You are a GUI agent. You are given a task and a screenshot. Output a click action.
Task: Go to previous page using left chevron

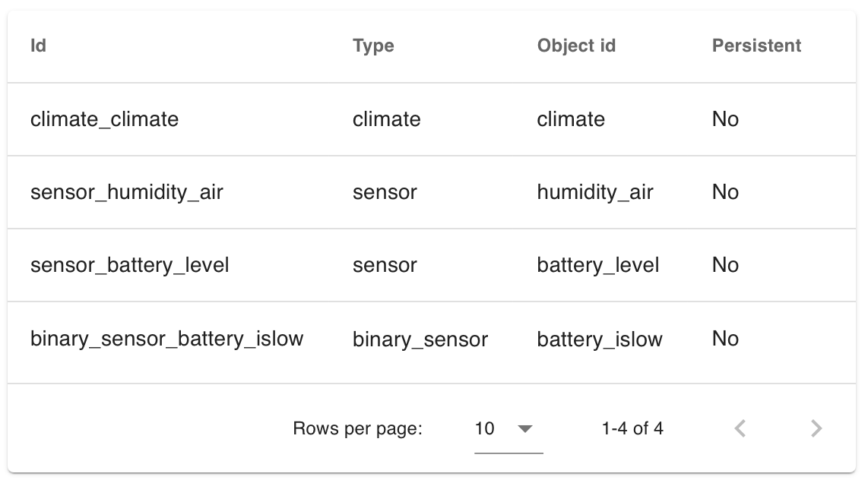coord(740,428)
